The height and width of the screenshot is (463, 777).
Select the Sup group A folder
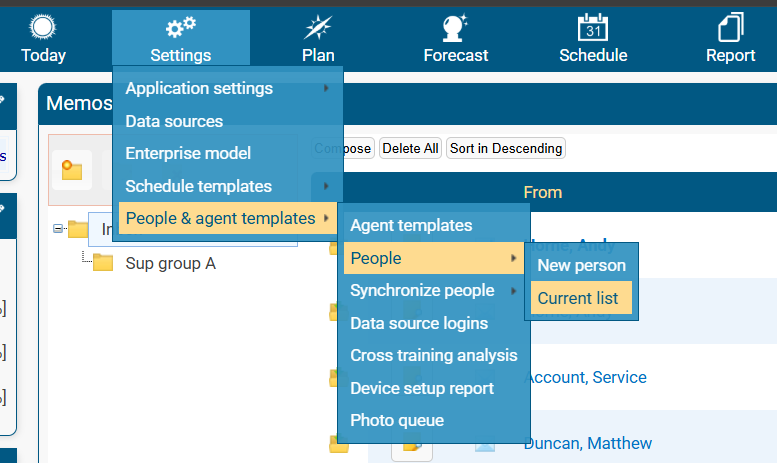tap(170, 263)
